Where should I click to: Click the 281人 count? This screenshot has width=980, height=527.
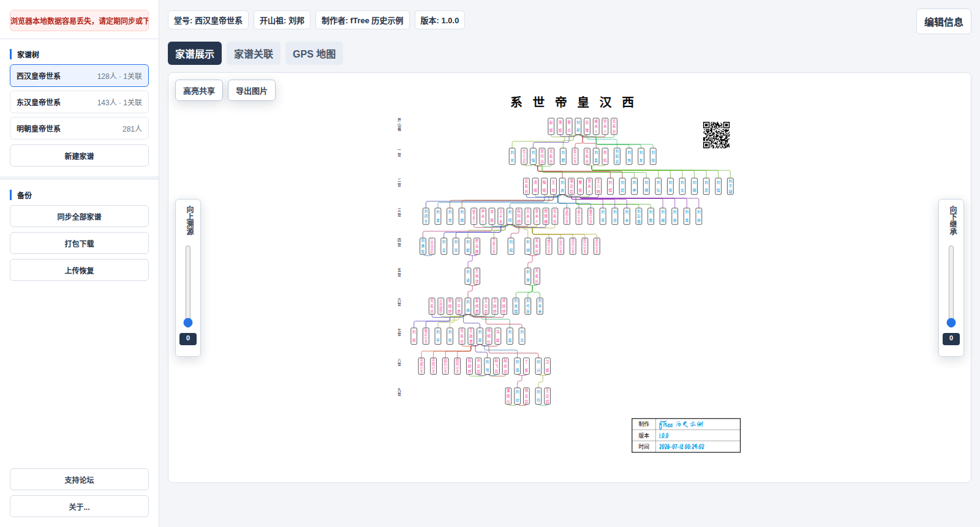pos(132,129)
